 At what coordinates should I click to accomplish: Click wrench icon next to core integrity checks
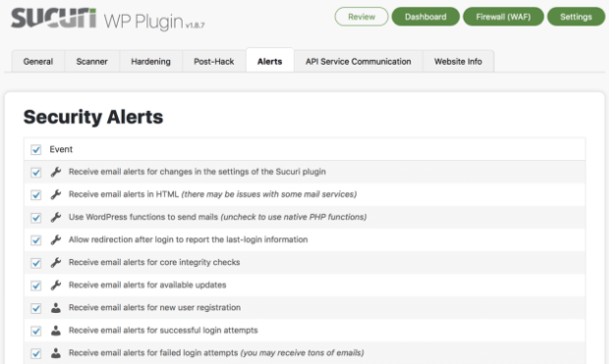[56, 262]
